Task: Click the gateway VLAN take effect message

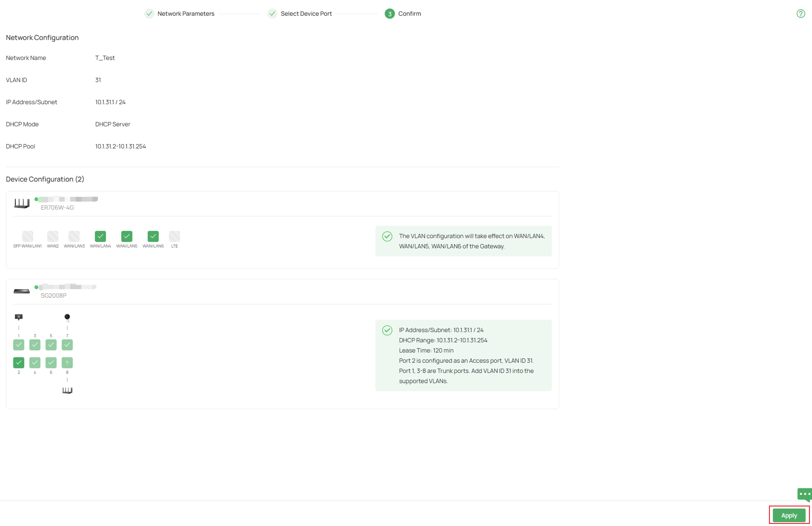Action: tap(472, 241)
